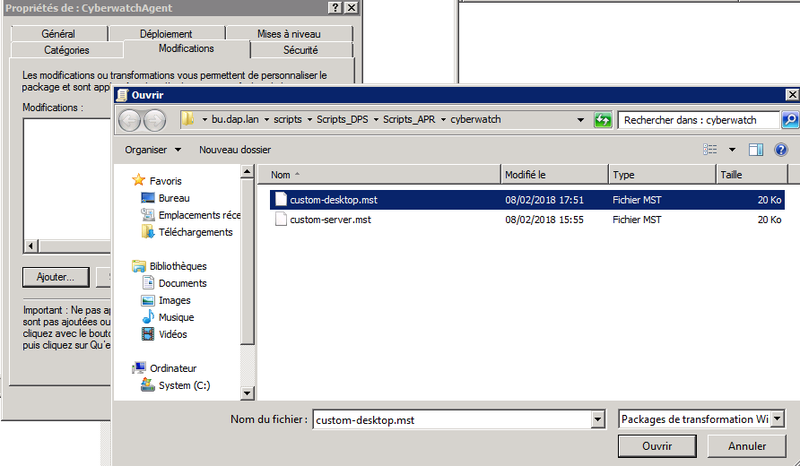Click the help question mark in Propriétés title bar
This screenshot has width=800, height=466.
pyautogui.click(x=335, y=8)
